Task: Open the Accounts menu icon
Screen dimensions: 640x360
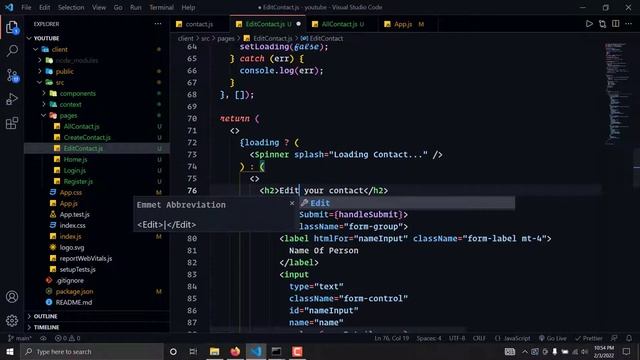Action: pos(12,297)
